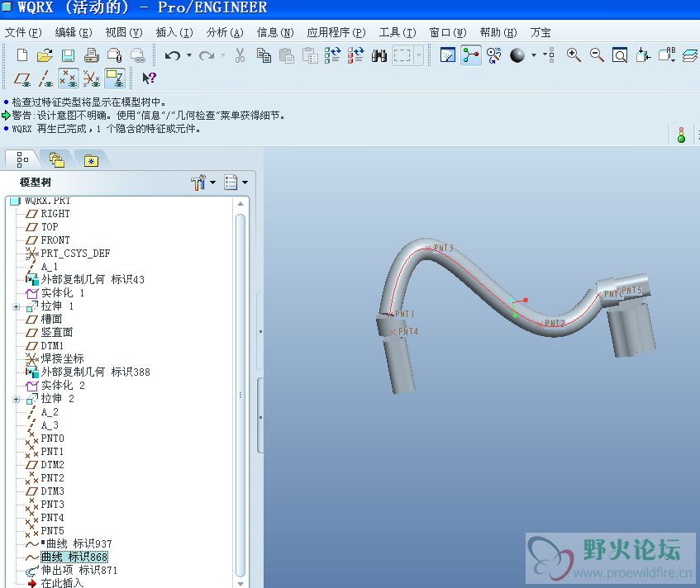Redo the last undone action
The image size is (700, 588).
(x=207, y=55)
